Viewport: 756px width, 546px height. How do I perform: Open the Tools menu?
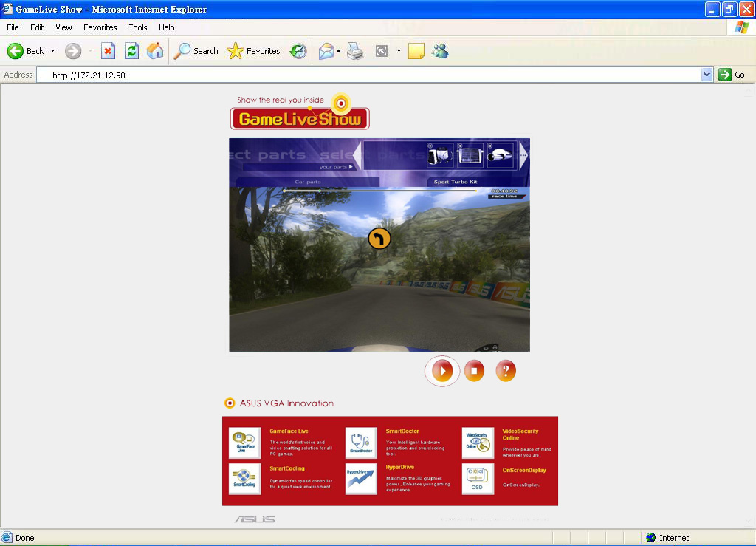pyautogui.click(x=138, y=27)
